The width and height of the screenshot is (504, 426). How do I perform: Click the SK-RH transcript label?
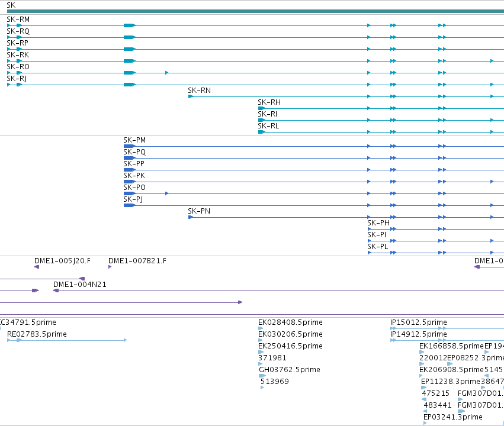(x=269, y=102)
